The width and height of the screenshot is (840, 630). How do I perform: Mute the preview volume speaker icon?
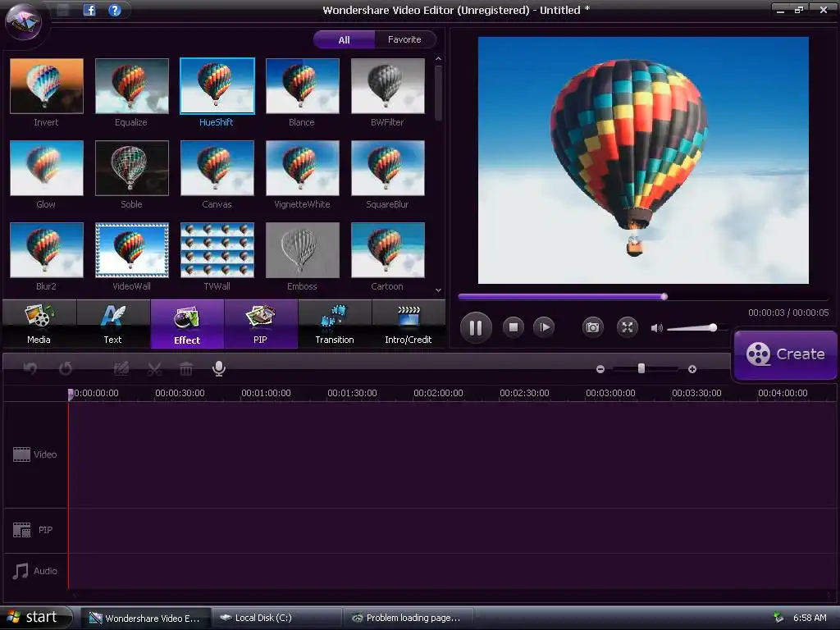[656, 328]
